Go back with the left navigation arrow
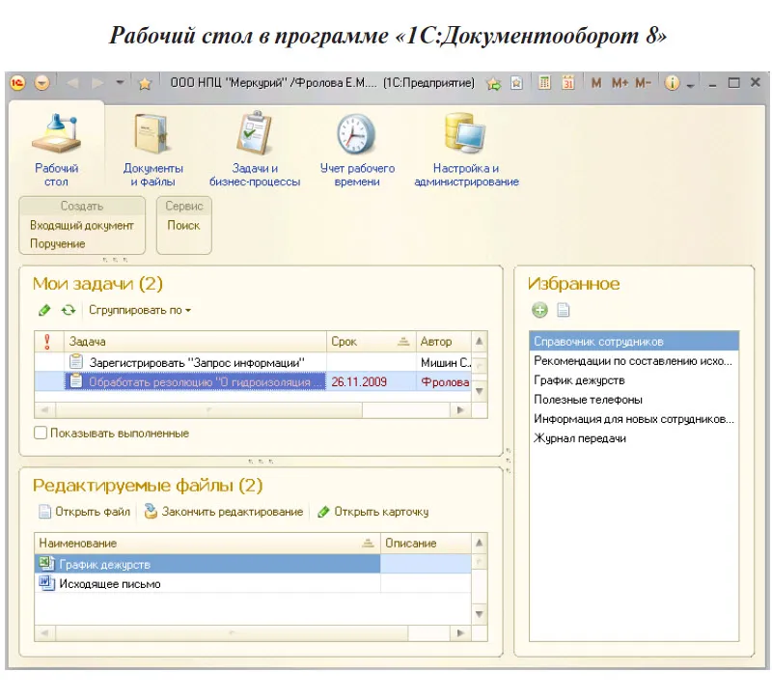The height and width of the screenshot is (700, 772). pos(73,83)
